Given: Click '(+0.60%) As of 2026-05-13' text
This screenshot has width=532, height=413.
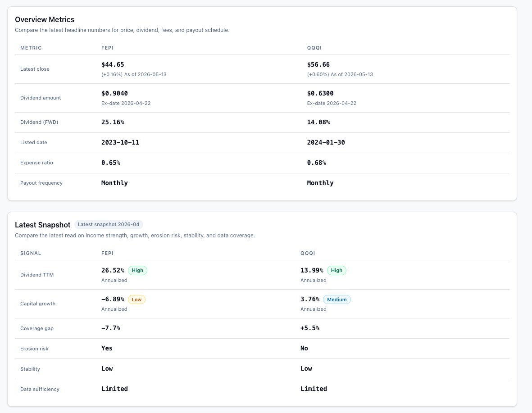Looking at the screenshot, I should coord(340,74).
